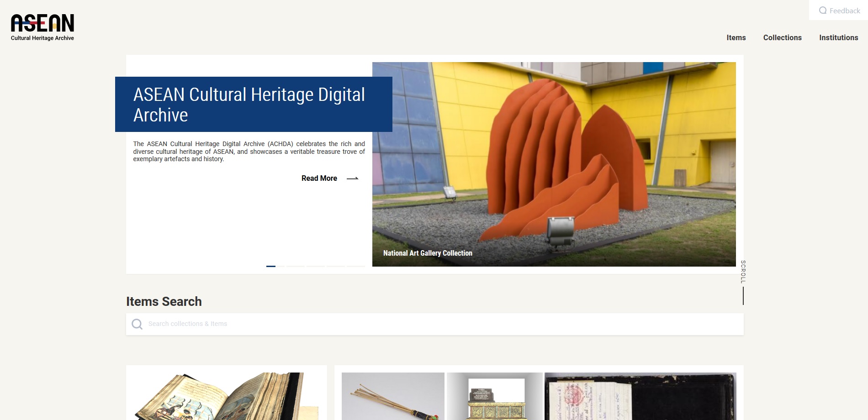Go to the Collections page
The height and width of the screenshot is (420, 868).
pyautogui.click(x=782, y=37)
